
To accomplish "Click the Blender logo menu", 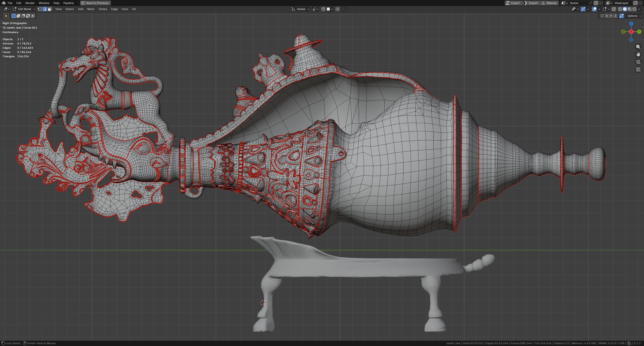I will tap(4, 3).
